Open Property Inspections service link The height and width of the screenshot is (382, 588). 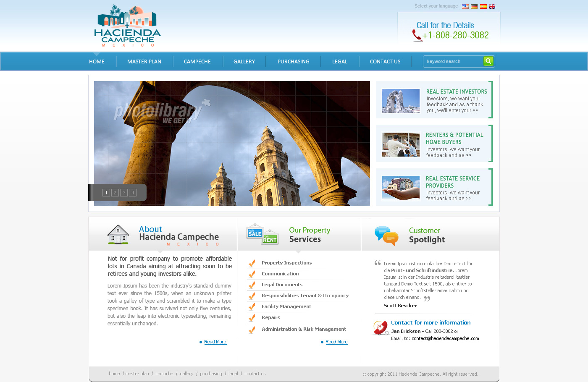point(286,263)
